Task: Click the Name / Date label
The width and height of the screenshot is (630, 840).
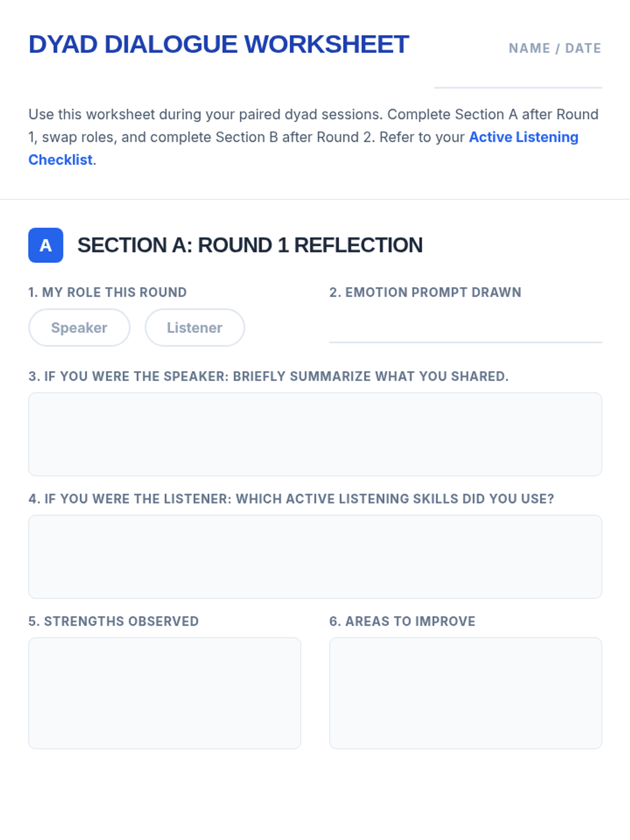Action: pos(554,48)
